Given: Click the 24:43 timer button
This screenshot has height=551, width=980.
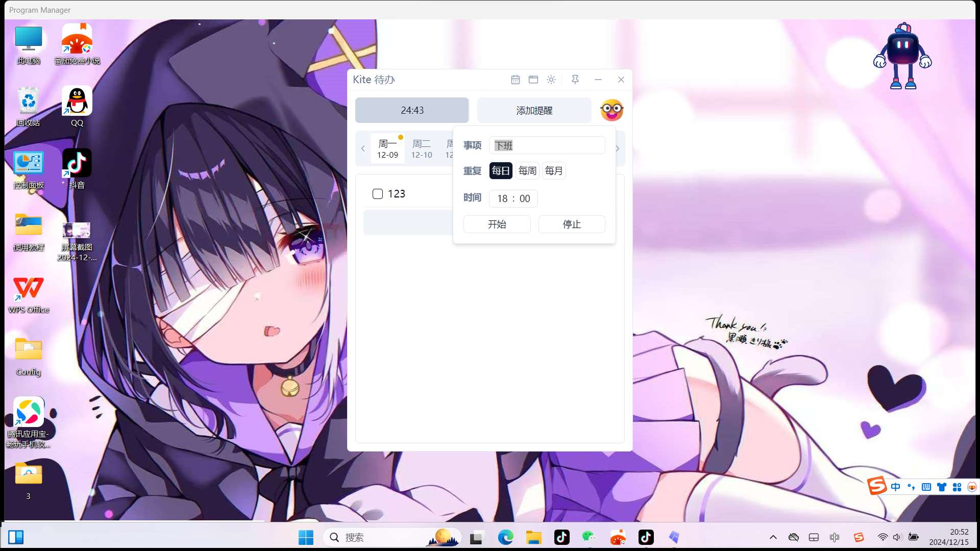Looking at the screenshot, I should (x=412, y=110).
